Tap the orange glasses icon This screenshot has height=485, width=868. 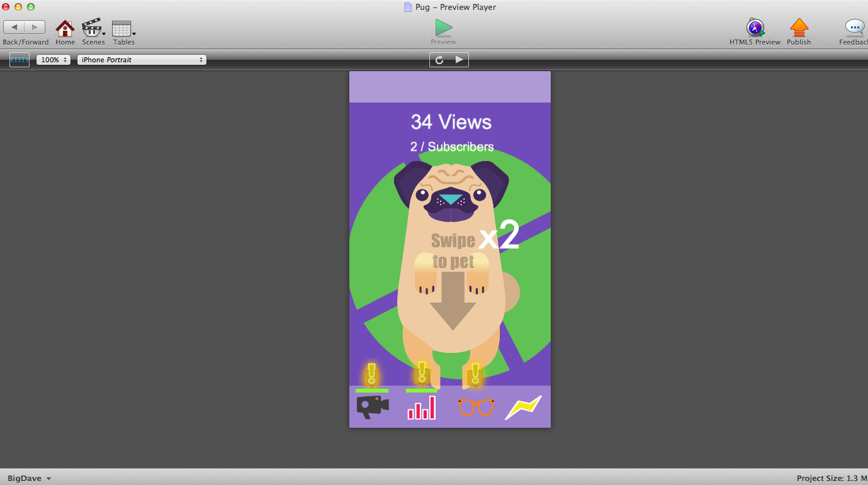pyautogui.click(x=476, y=407)
